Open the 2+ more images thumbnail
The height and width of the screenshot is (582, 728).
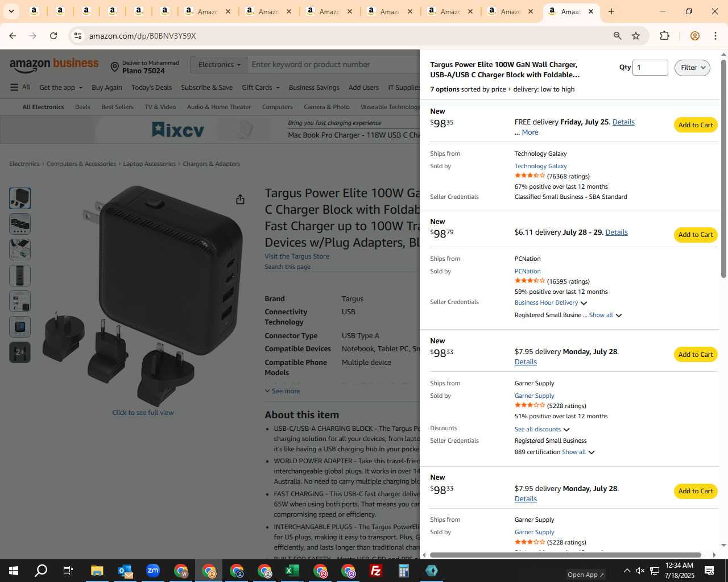20,352
